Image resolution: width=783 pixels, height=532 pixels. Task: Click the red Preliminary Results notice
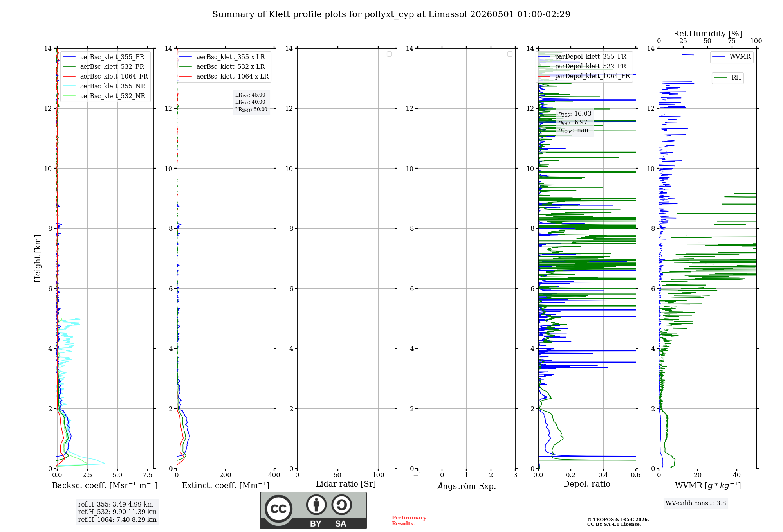pyautogui.click(x=409, y=521)
